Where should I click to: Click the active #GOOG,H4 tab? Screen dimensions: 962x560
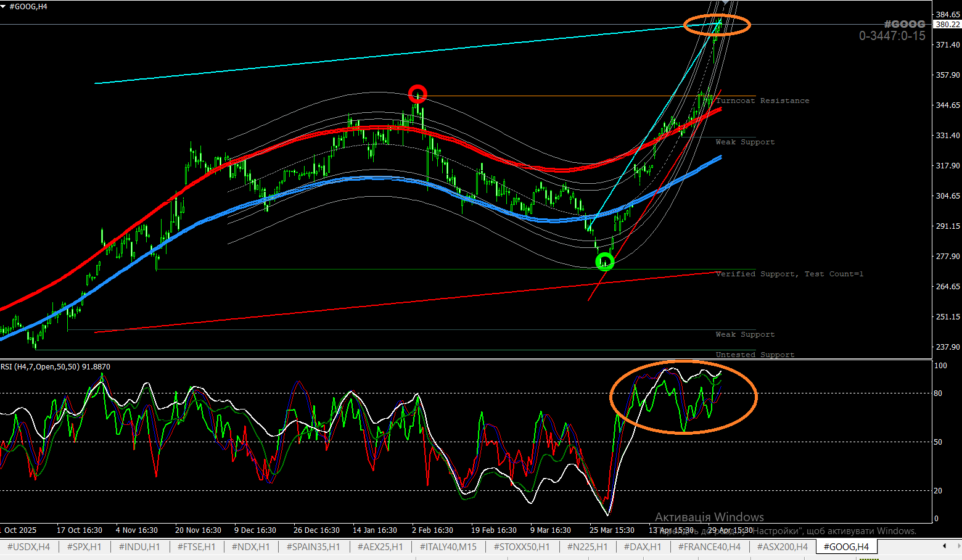point(846,546)
